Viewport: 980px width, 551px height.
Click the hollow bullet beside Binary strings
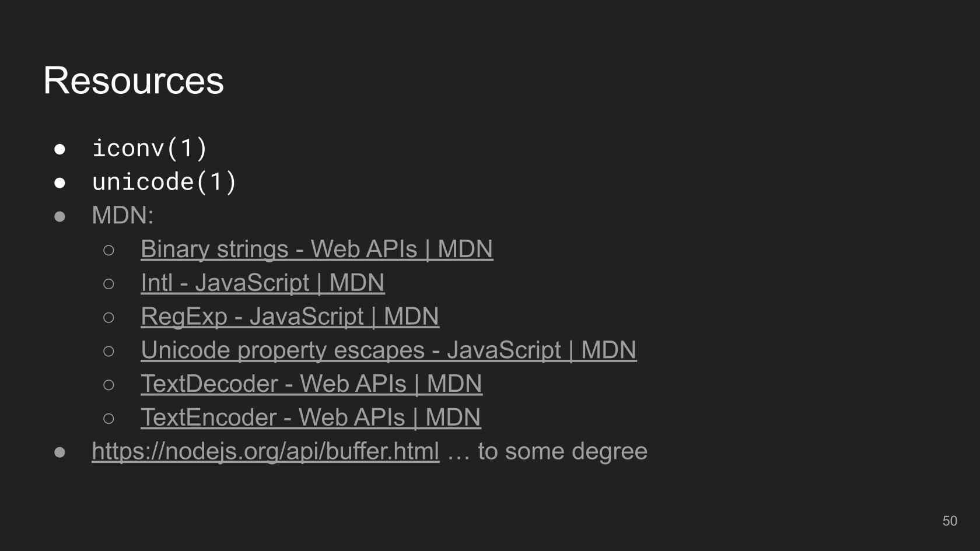tap(108, 251)
